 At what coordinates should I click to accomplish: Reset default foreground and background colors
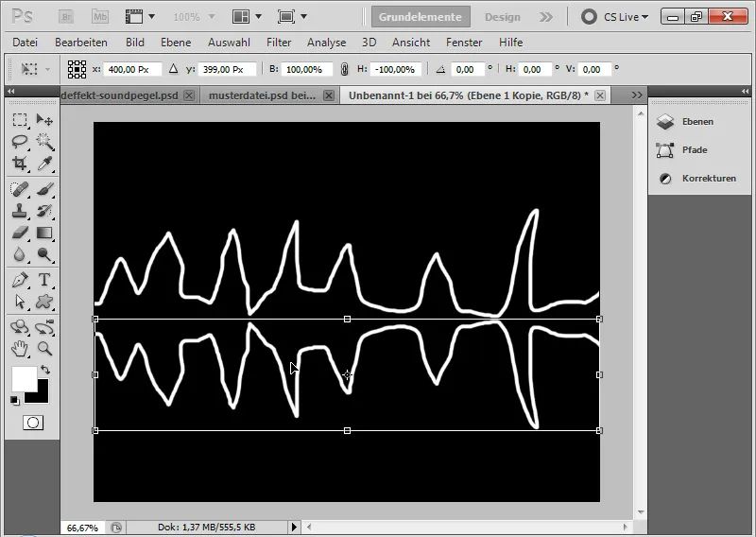[15, 401]
